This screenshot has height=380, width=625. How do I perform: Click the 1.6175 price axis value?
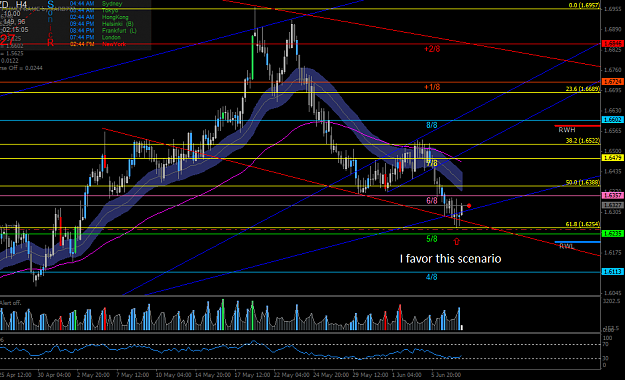[x=613, y=252]
